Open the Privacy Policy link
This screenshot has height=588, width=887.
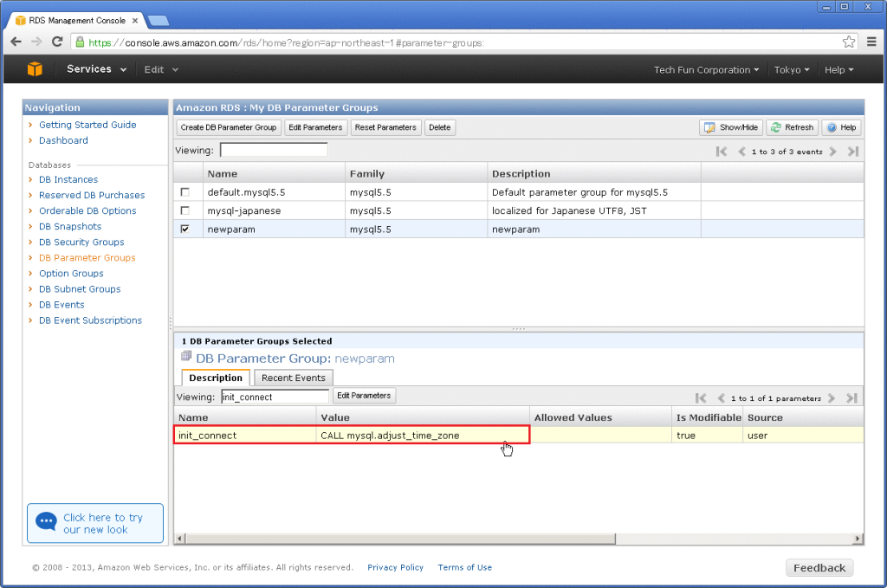(x=395, y=567)
